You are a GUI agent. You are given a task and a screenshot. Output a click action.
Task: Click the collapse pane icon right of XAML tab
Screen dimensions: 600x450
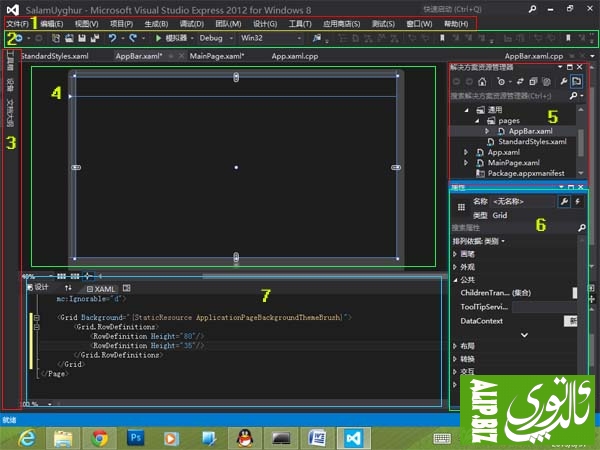127,288
